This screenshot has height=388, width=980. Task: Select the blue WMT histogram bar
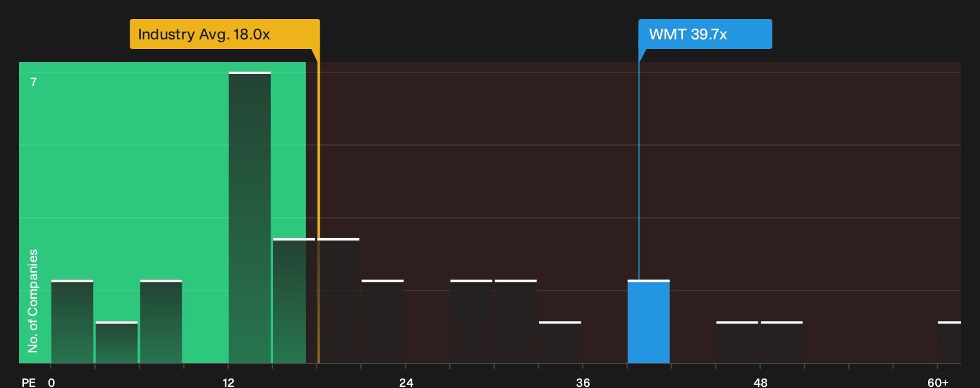click(x=648, y=322)
